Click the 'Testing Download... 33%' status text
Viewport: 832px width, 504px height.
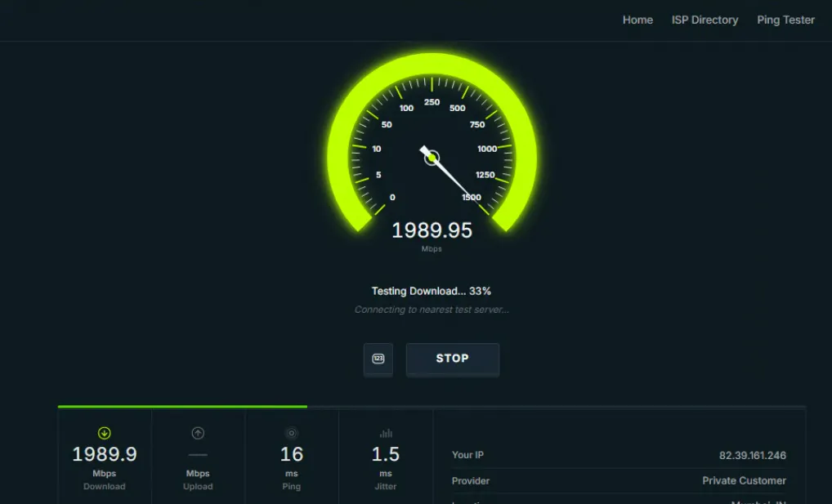click(431, 292)
